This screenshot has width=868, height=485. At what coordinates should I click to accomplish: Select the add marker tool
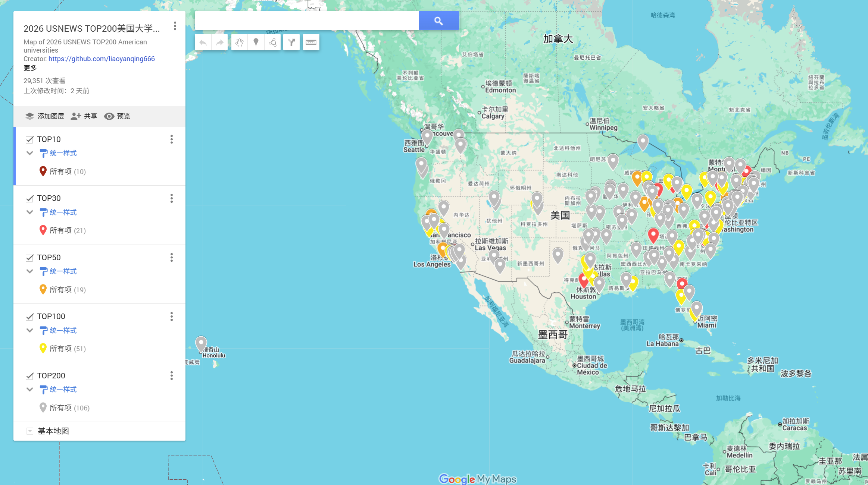256,42
